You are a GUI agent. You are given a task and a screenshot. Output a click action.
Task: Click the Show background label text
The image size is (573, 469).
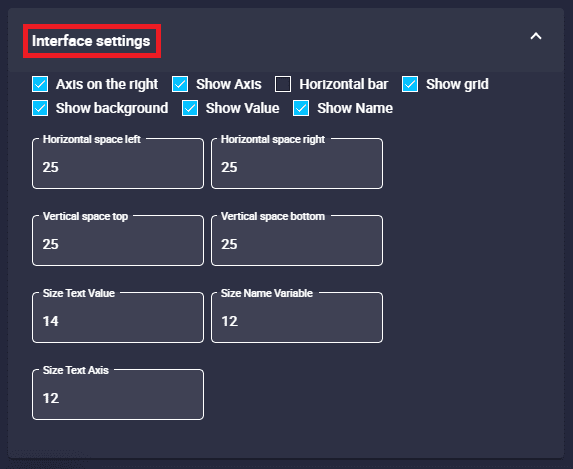pyautogui.click(x=112, y=109)
